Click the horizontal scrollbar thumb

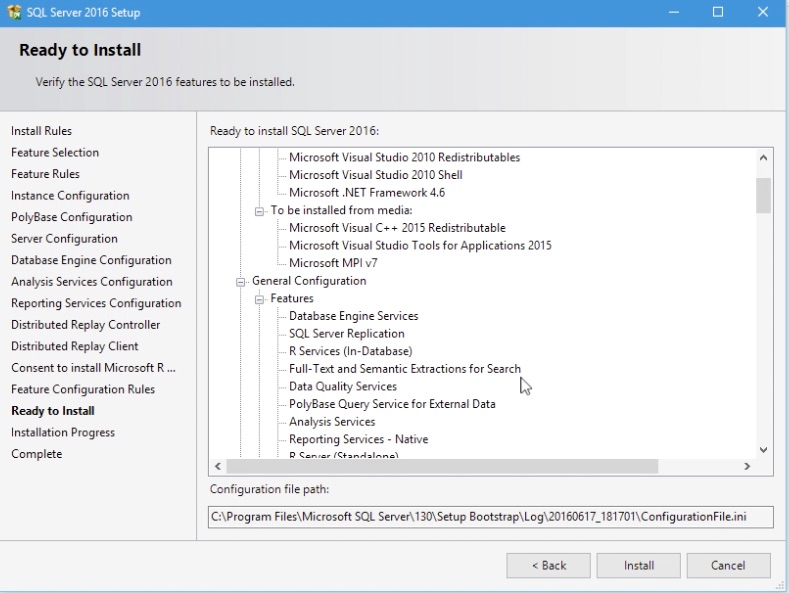click(442, 466)
